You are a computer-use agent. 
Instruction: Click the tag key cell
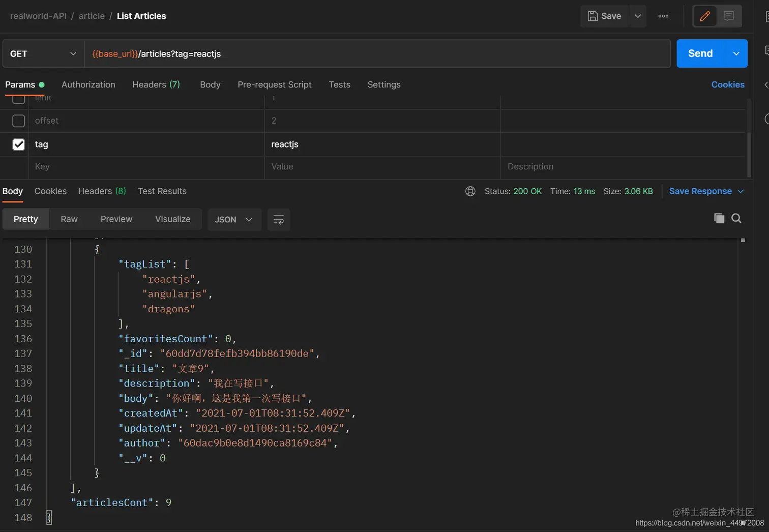(x=146, y=144)
